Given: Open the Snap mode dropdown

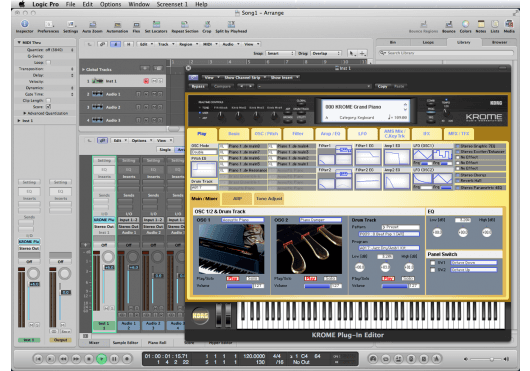Looking at the screenshot, I should tap(280, 53).
